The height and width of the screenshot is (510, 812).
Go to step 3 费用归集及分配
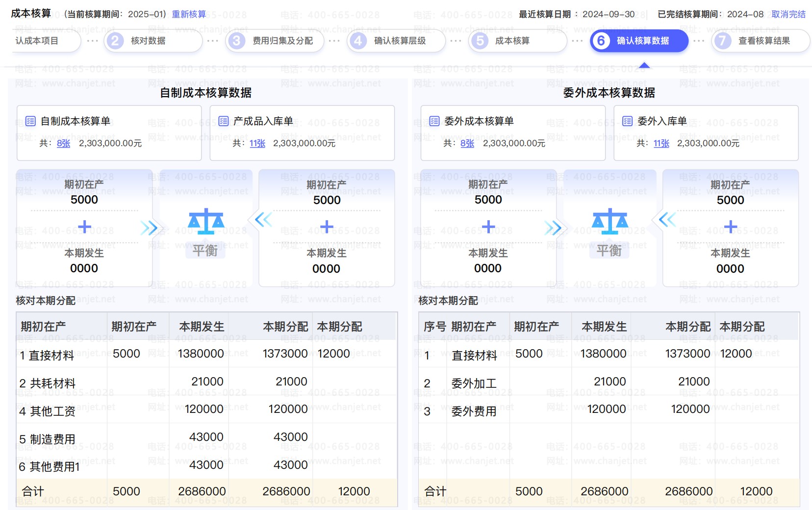tap(275, 41)
